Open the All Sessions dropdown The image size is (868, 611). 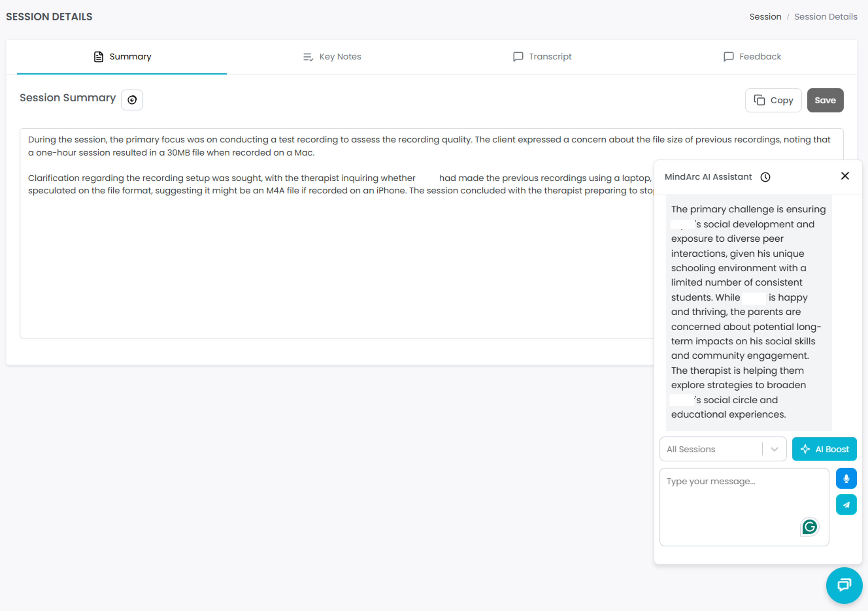[x=711, y=449]
